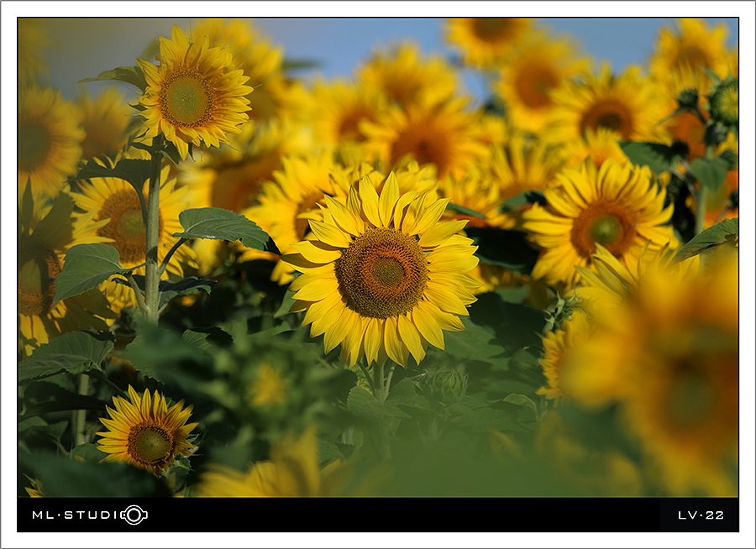Image resolution: width=756 pixels, height=549 pixels.
Task: Click the camera lens icon in the logo
Action: [x=134, y=515]
